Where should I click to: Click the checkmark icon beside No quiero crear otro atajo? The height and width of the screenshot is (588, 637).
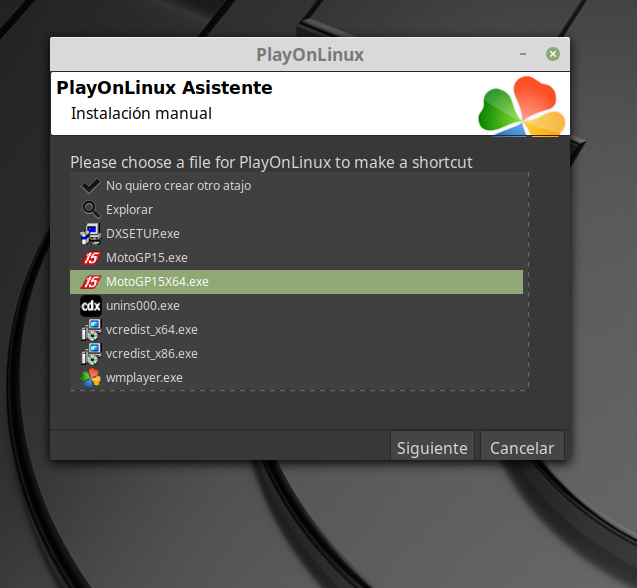tap(90, 186)
